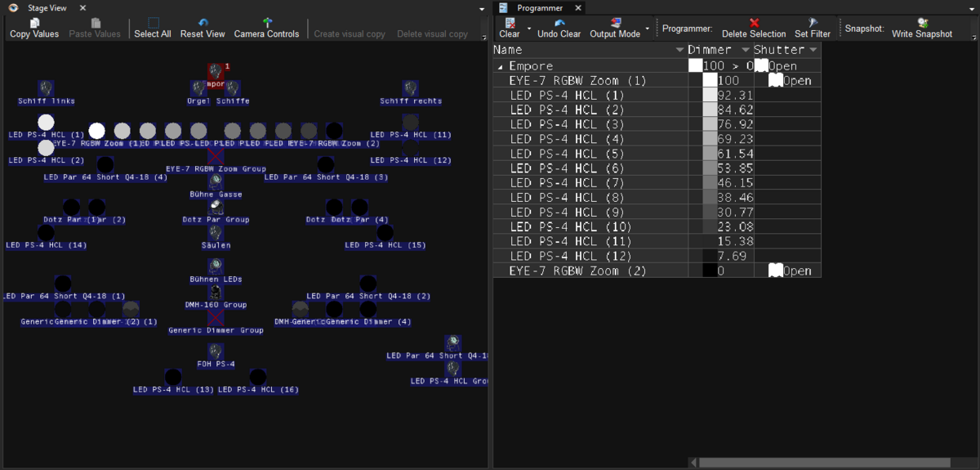Select the LED PS-4 HCL (11) fixture circle
Viewport: 980px width, 470px height.
pyautogui.click(x=411, y=122)
